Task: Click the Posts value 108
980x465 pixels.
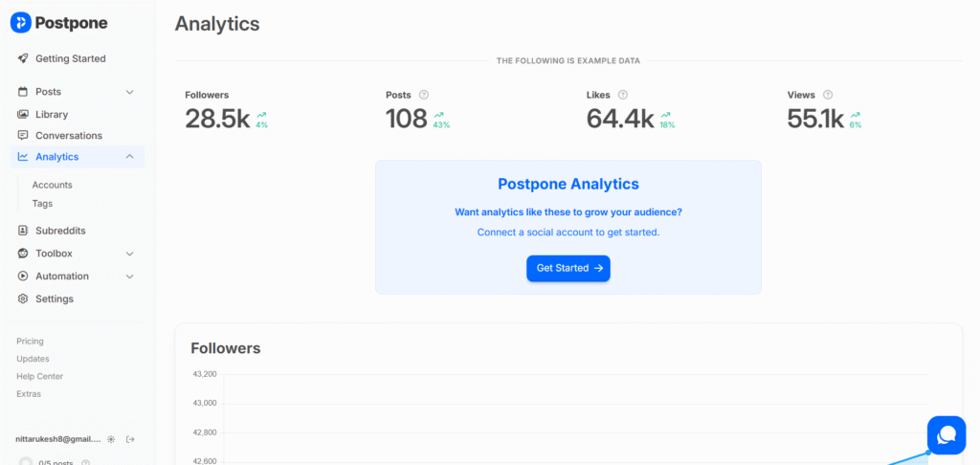Action: point(406,119)
